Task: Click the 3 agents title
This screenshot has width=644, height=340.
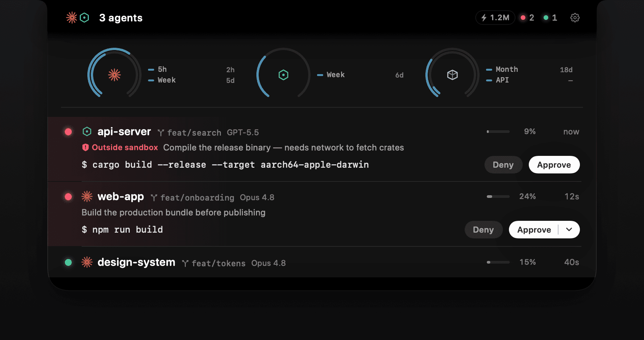Action: click(121, 18)
